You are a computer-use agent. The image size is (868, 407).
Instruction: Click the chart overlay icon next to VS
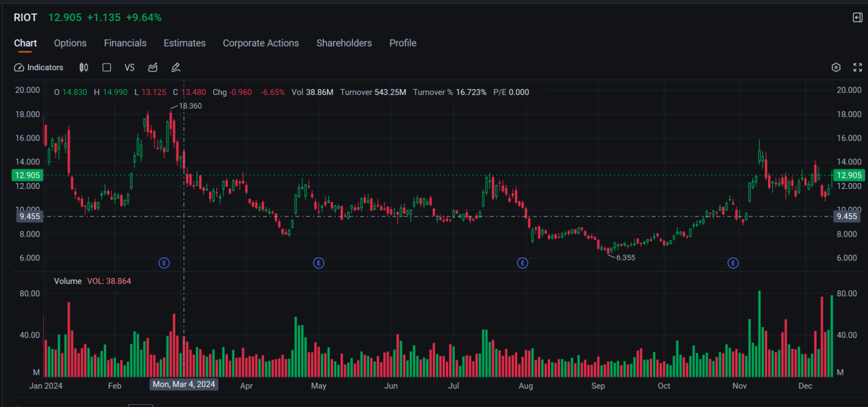pos(152,67)
